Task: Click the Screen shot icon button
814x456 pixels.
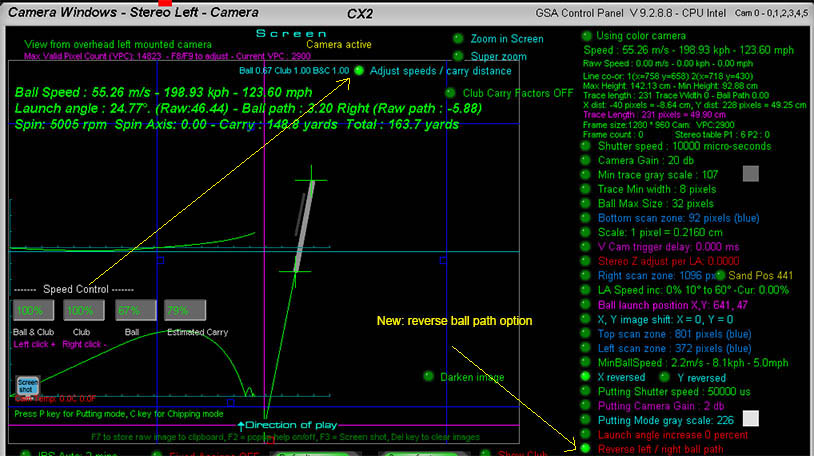Action: click(x=27, y=387)
